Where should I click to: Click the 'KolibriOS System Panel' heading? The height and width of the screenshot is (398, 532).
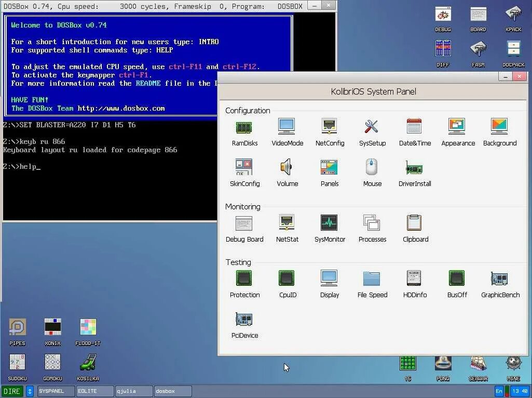(373, 91)
